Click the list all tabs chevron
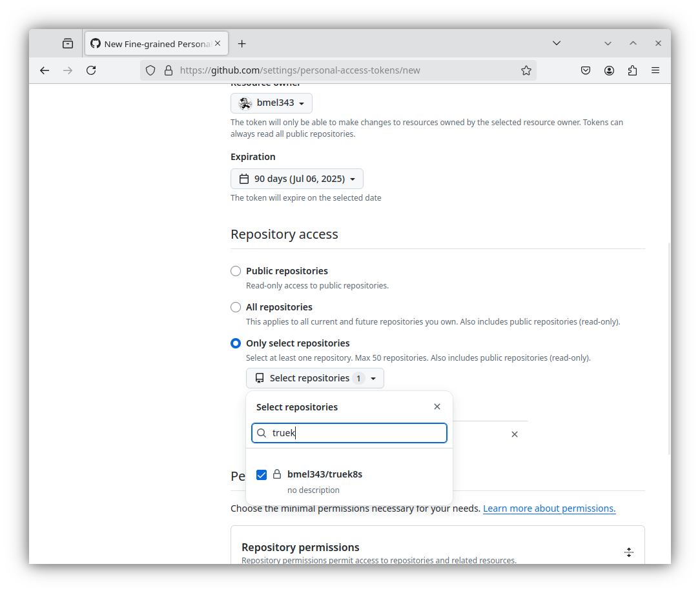The height and width of the screenshot is (593, 700). pyautogui.click(x=557, y=43)
